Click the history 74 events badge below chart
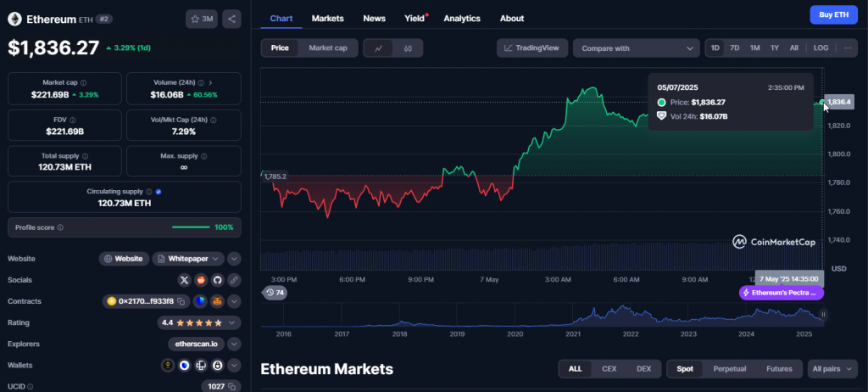Image resolution: width=868 pixels, height=392 pixels. (275, 292)
